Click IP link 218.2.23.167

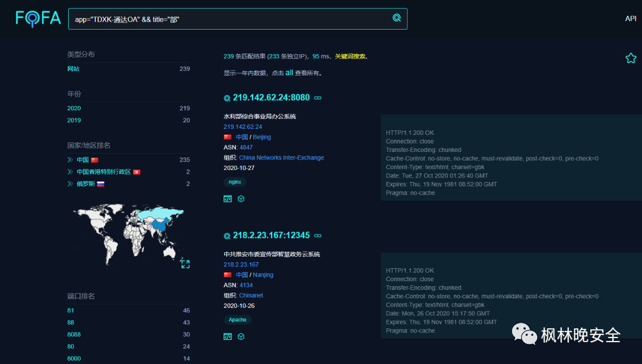click(241, 265)
